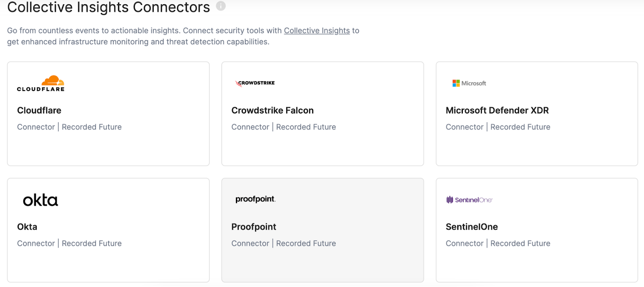The height and width of the screenshot is (287, 644).
Task: Click the Microsoft Defender card's Recorded Future subtitle
Action: (520, 127)
